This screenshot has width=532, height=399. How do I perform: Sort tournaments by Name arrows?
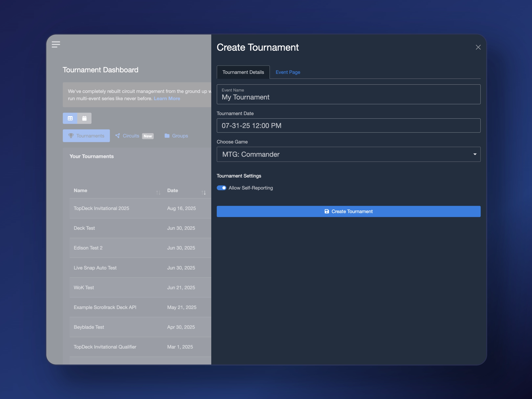click(158, 193)
